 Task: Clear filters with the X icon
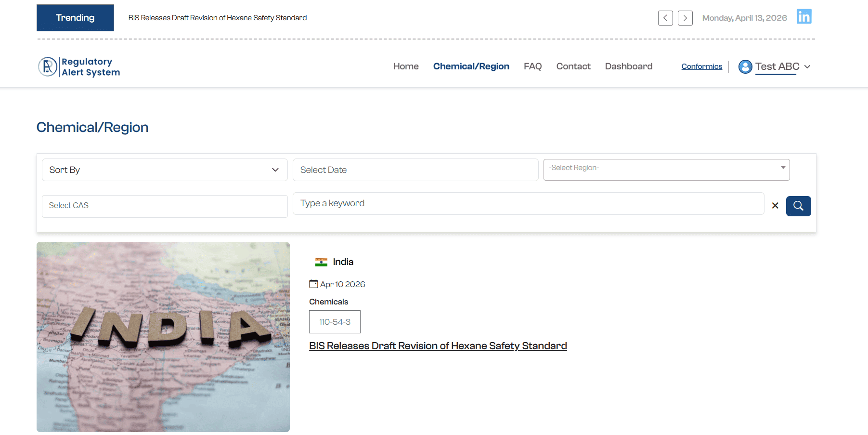(775, 206)
